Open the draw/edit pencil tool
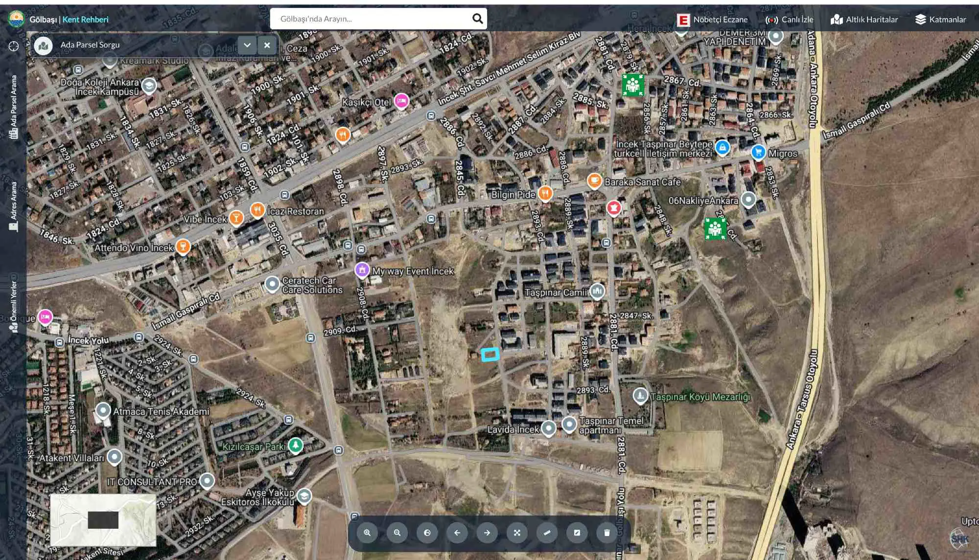The width and height of the screenshot is (979, 560). click(577, 533)
